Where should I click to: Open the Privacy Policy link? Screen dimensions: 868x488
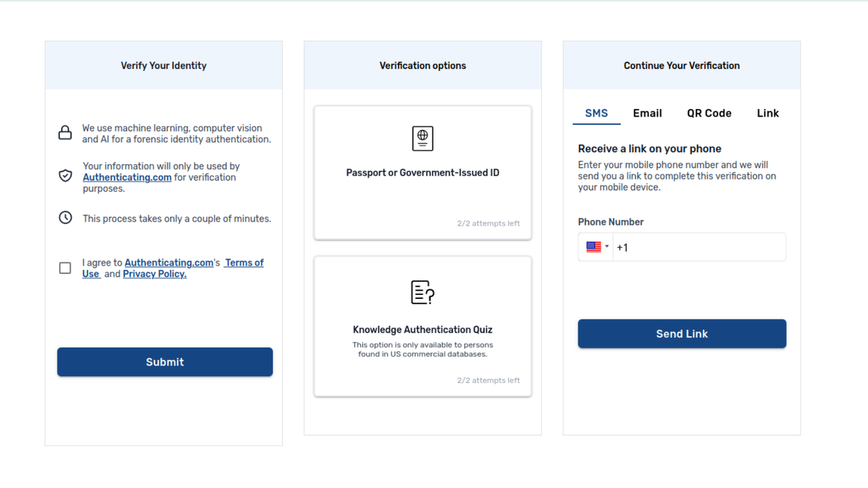[155, 274]
